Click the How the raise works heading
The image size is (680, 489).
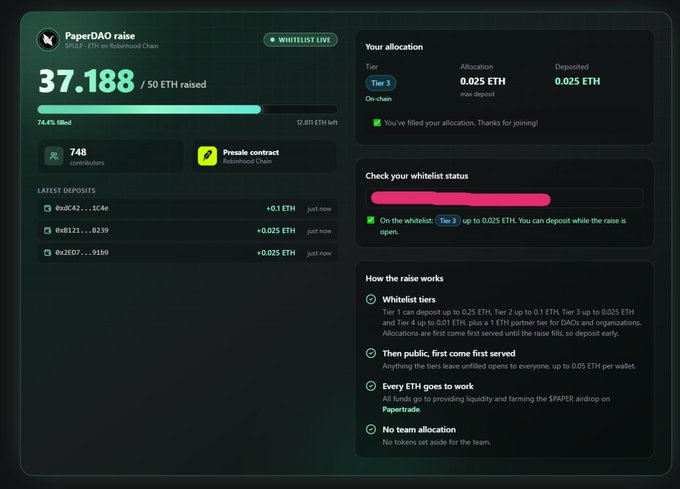[404, 278]
